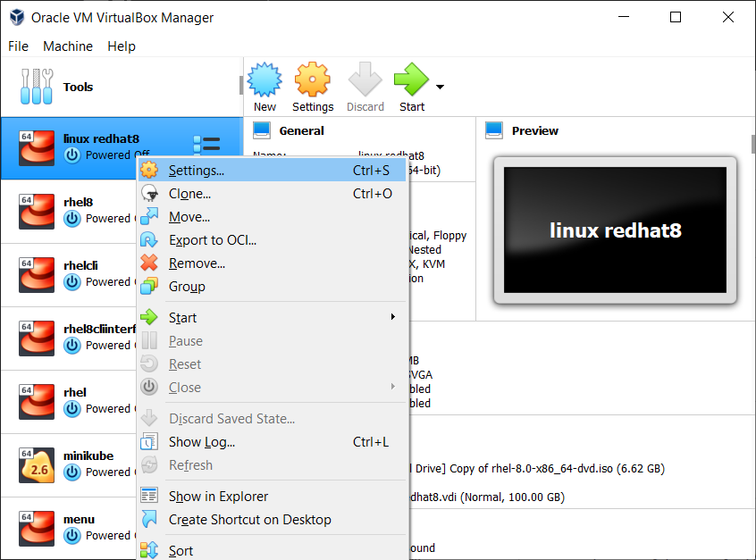Screen dimensions: 756x560
Task: Click the power icon under minikube
Action: pos(71,472)
